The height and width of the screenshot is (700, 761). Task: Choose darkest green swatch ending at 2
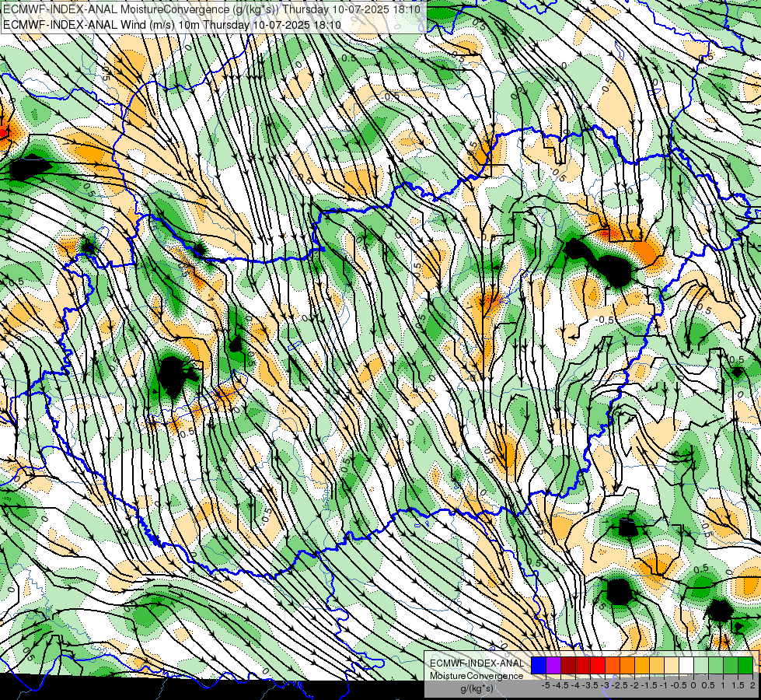(x=745, y=665)
